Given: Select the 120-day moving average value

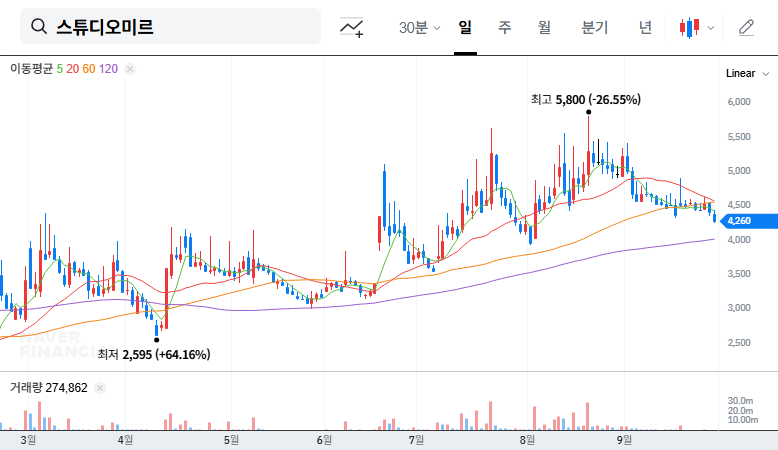Looking at the screenshot, I should 108,68.
